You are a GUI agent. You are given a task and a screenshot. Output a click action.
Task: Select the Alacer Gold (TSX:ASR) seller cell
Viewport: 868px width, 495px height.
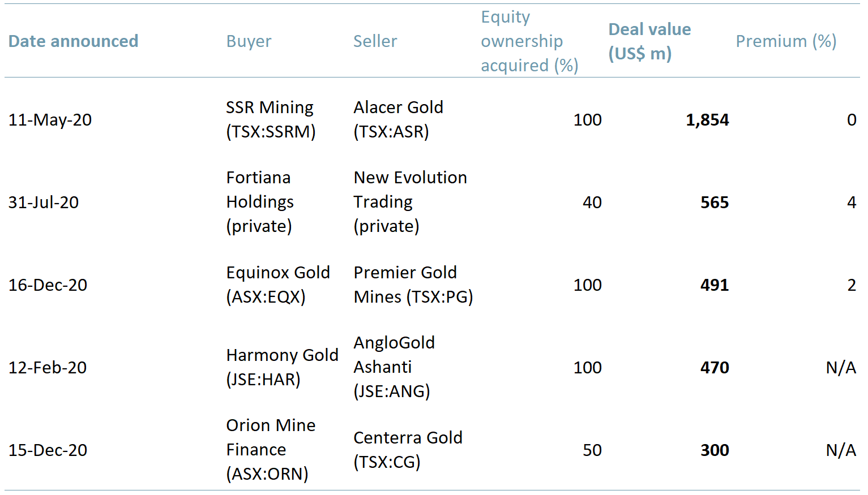point(398,119)
